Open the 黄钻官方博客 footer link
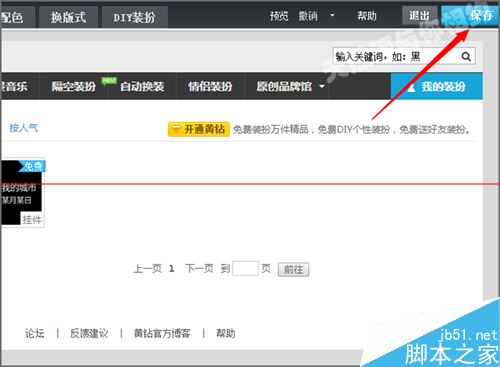The image size is (500, 367). point(162,333)
